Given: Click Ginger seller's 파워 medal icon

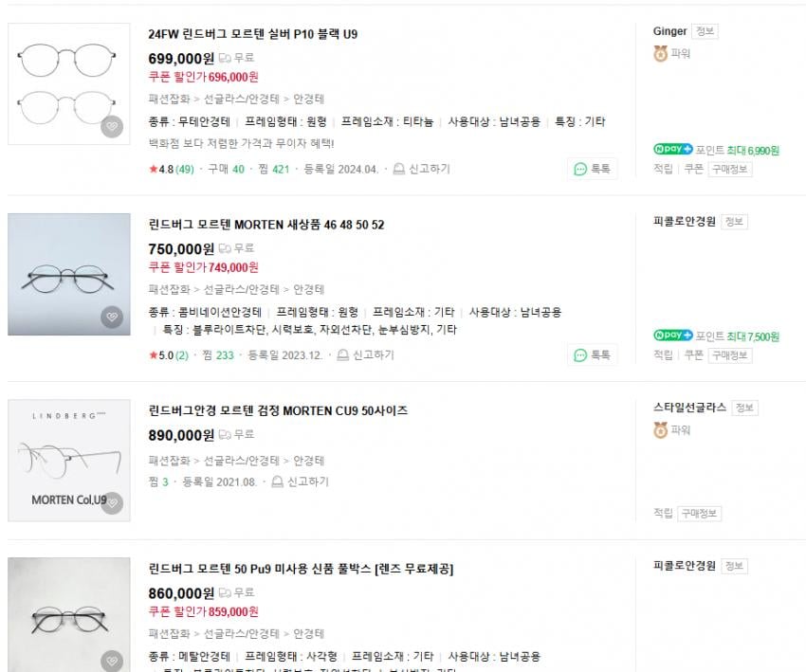Looking at the screenshot, I should coord(661,54).
